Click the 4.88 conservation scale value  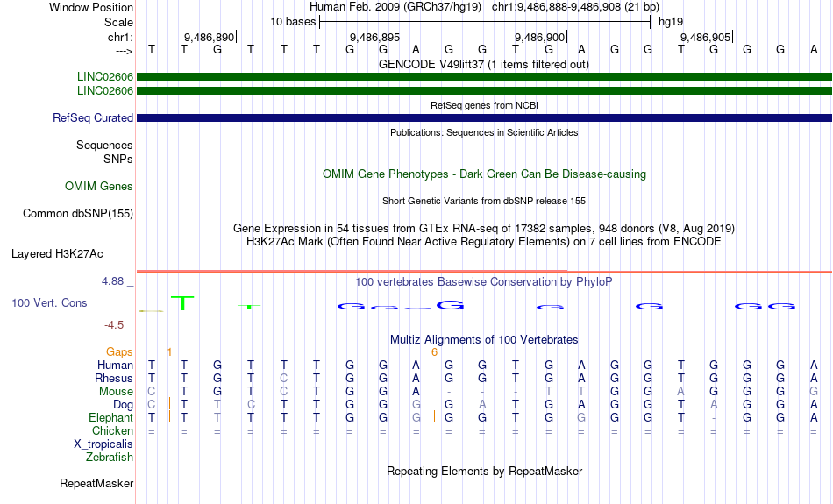point(112,281)
